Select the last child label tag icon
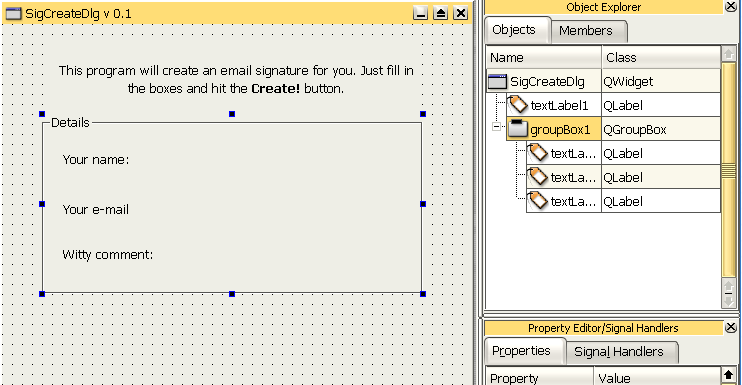 pos(538,201)
